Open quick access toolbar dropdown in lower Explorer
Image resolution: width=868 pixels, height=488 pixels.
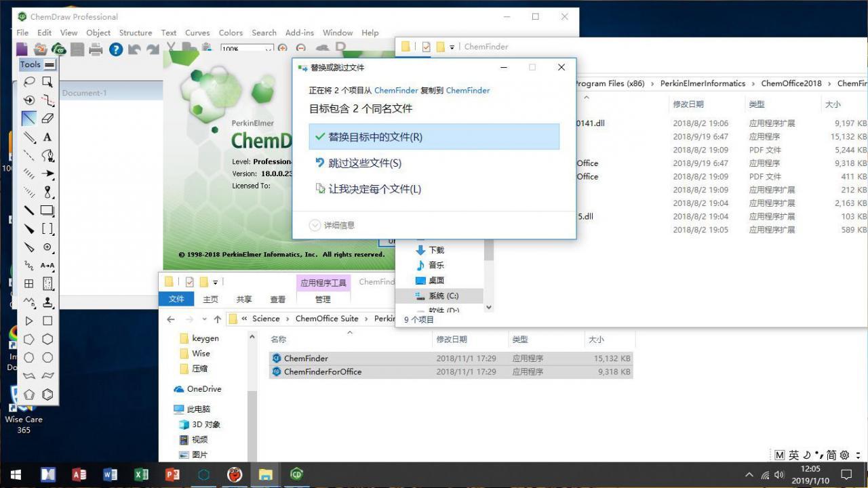click(x=216, y=282)
